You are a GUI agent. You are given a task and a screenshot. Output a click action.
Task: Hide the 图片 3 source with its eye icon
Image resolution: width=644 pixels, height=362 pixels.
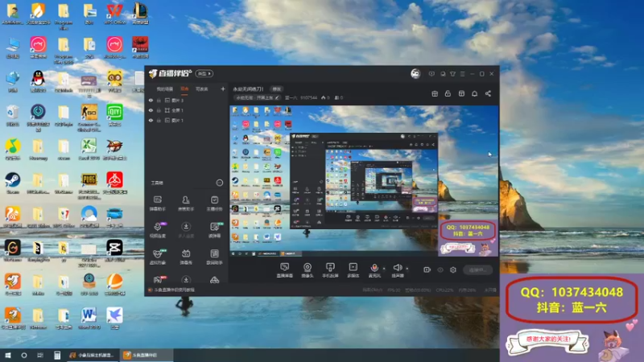pyautogui.click(x=151, y=100)
